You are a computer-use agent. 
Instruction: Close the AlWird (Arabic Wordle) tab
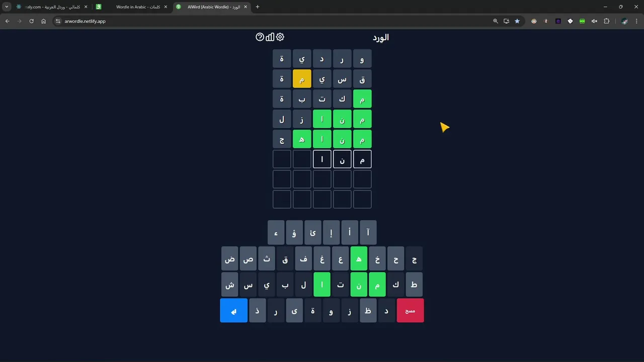(246, 7)
